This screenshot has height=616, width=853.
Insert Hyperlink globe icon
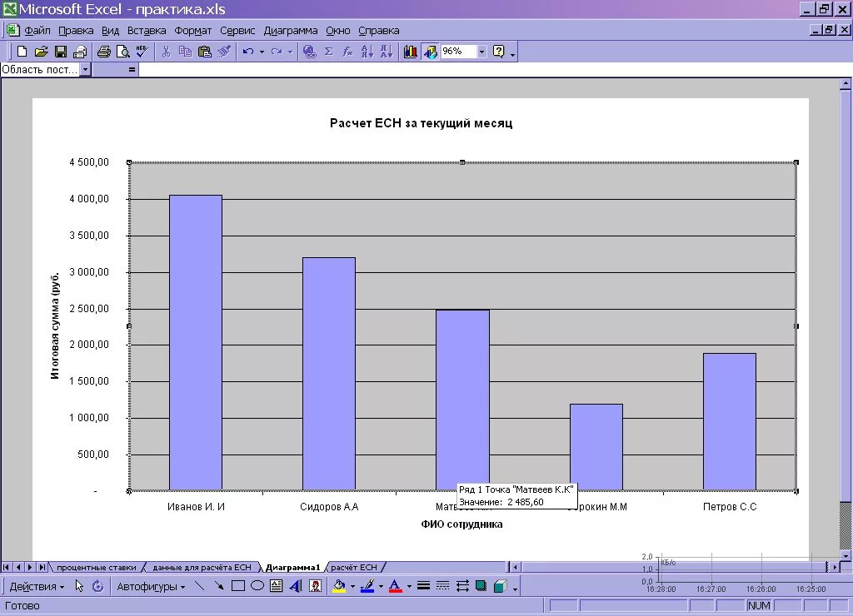[310, 52]
